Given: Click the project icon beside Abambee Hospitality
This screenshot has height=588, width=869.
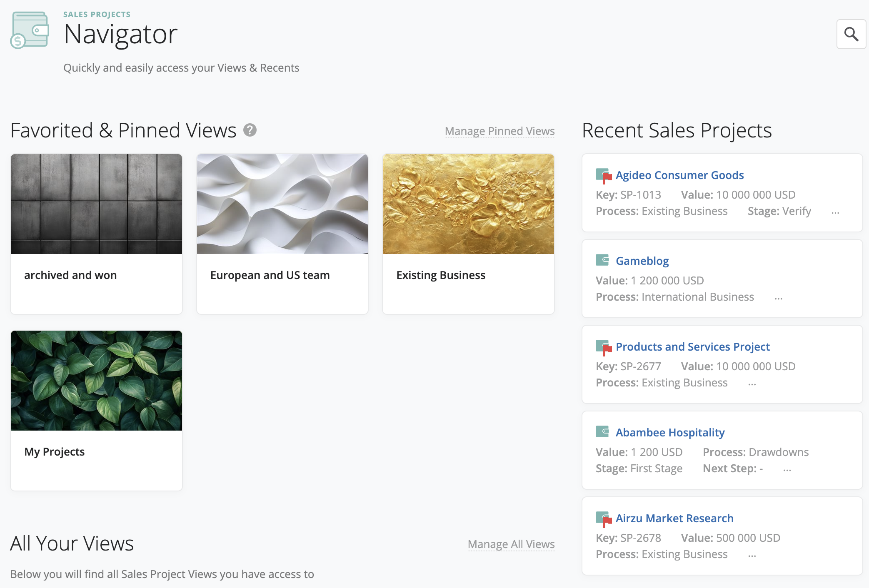Looking at the screenshot, I should click(x=602, y=432).
